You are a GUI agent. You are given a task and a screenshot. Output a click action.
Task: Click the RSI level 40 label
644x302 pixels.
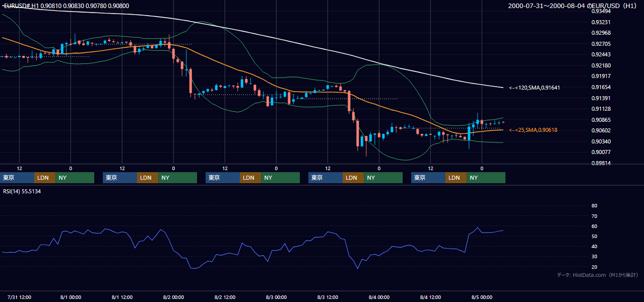(x=594, y=246)
